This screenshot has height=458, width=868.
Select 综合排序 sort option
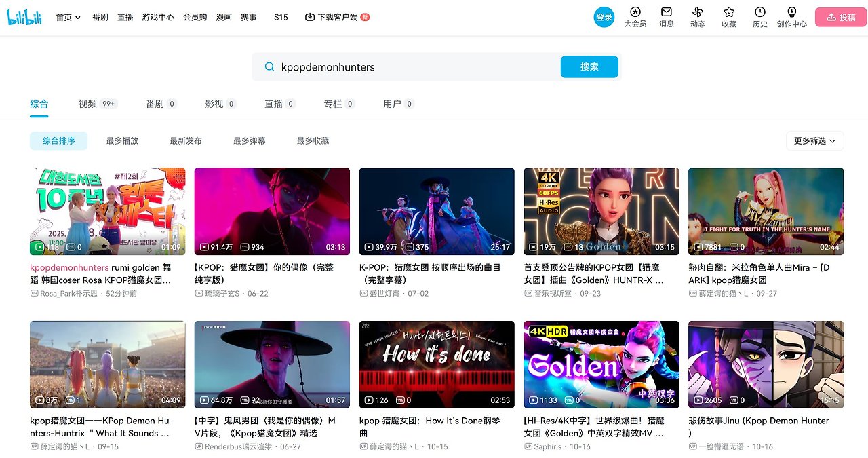coord(59,140)
